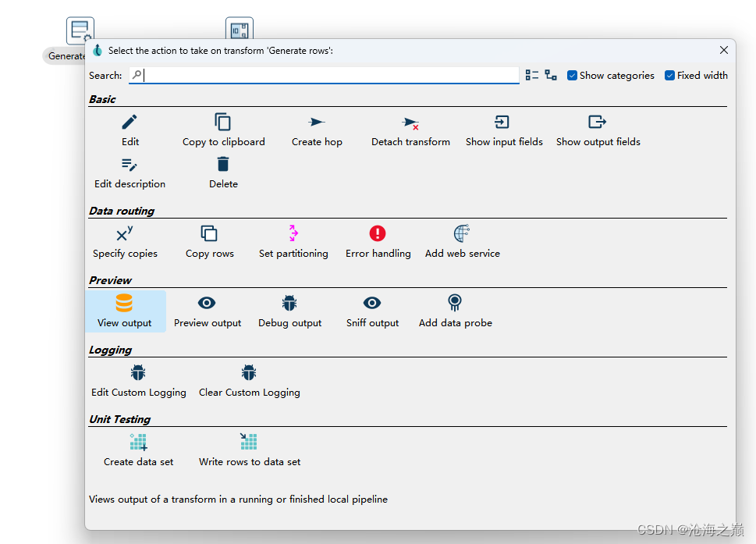This screenshot has height=544, width=756.
Task: Open Show output fields
Action: (598, 130)
